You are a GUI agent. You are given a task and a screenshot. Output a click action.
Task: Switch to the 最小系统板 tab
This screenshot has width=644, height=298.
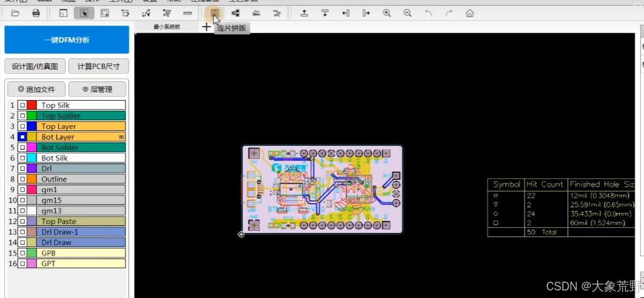tap(167, 27)
